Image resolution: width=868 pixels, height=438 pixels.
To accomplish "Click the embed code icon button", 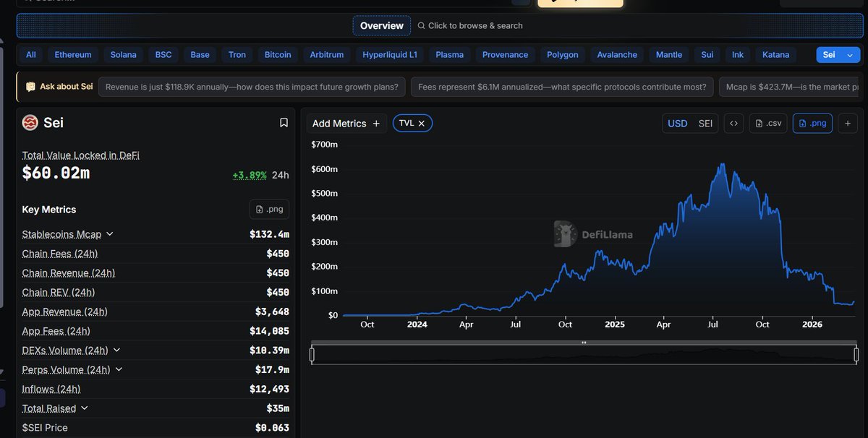I will tap(733, 124).
